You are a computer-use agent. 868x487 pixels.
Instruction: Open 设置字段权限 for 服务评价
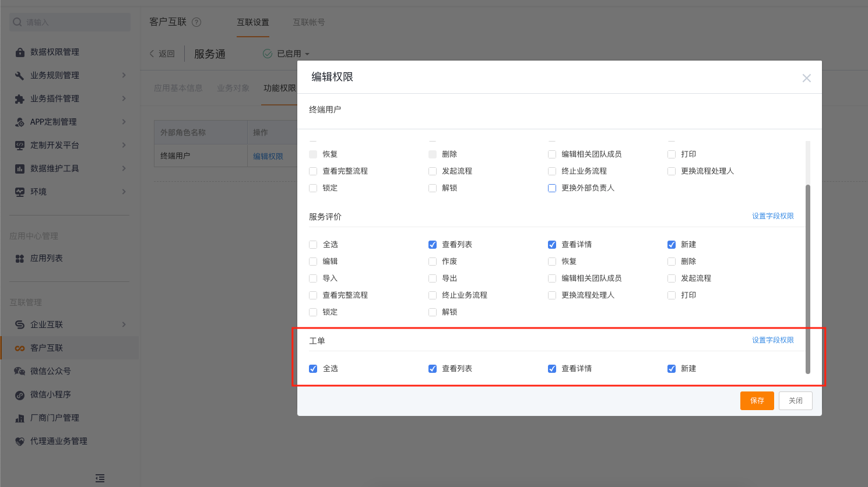pos(773,216)
